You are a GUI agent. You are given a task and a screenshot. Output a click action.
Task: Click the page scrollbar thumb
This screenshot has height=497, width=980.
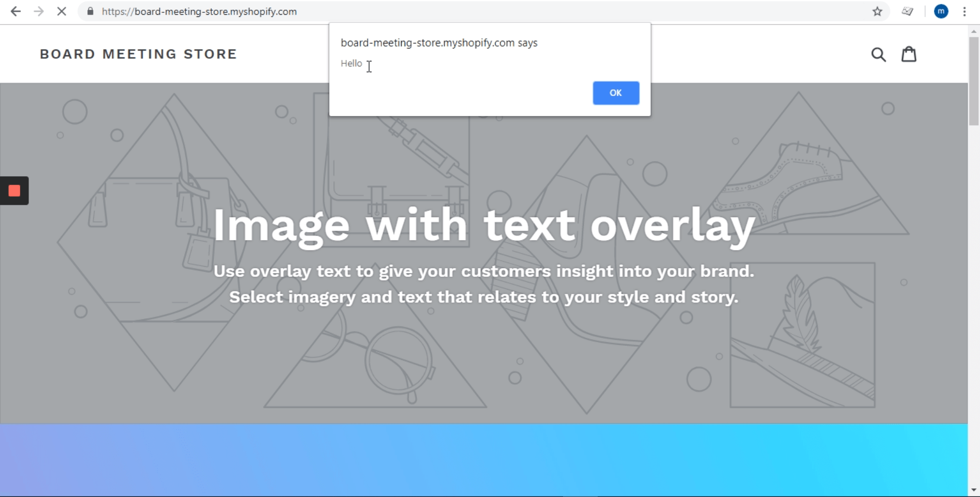pos(973,81)
